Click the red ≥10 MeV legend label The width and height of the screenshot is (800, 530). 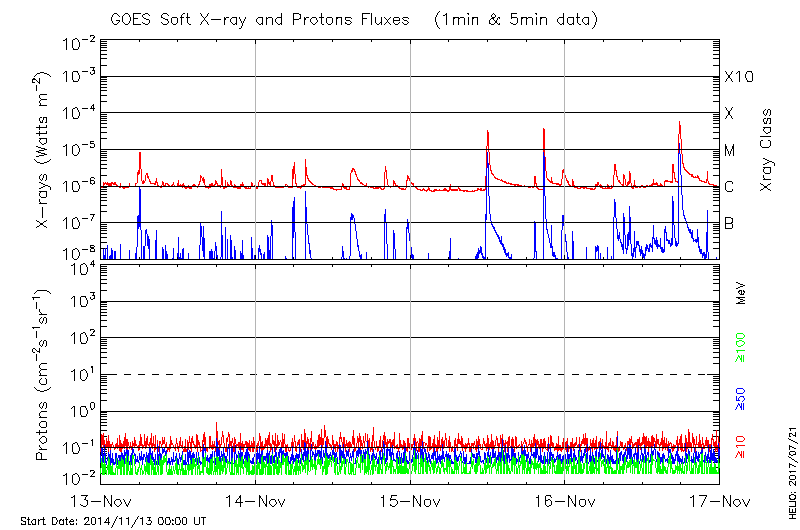tap(741, 447)
